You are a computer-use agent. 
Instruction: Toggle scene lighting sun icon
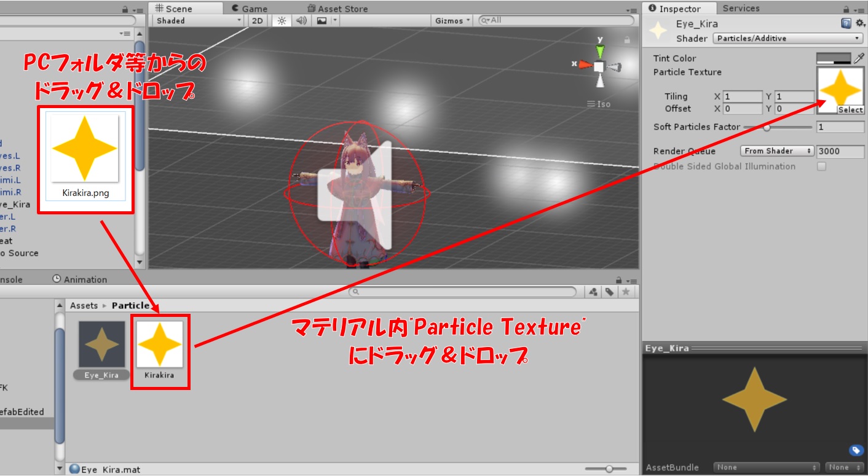[282, 20]
